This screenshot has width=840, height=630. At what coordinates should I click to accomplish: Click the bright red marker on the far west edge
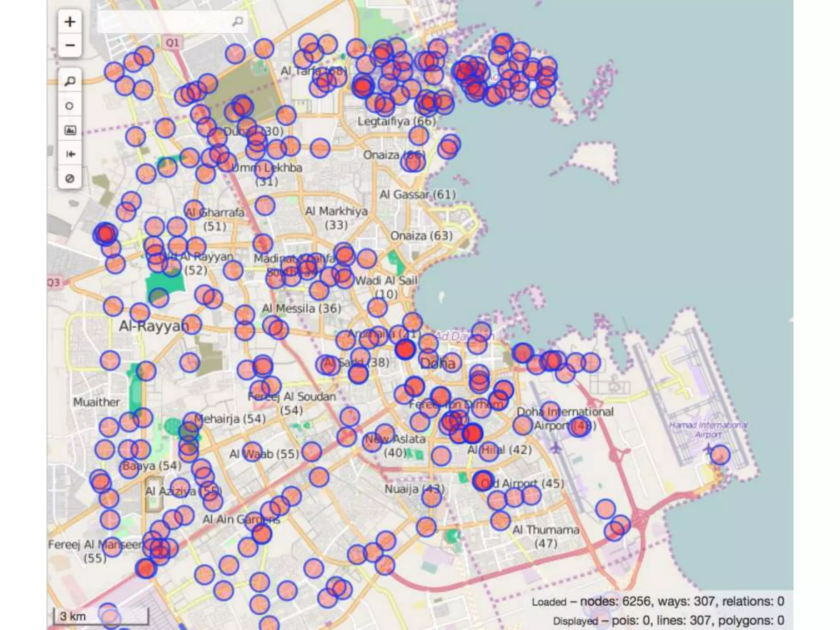[105, 234]
